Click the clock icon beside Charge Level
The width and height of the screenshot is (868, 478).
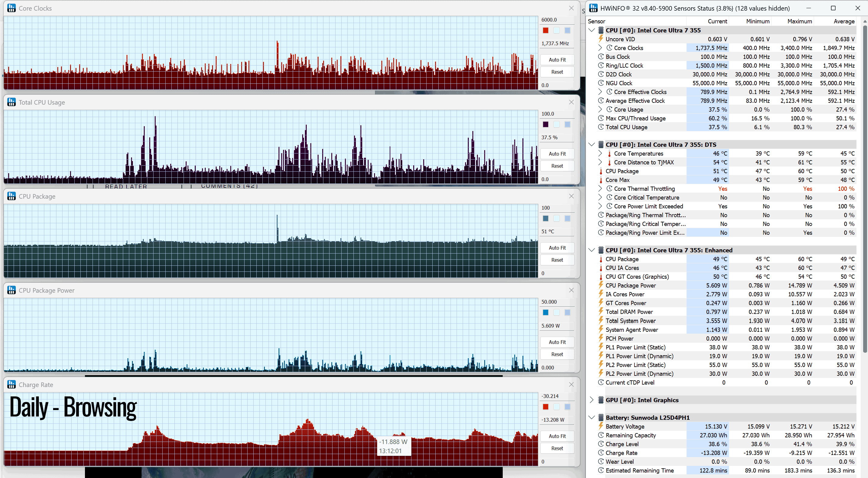[601, 444]
